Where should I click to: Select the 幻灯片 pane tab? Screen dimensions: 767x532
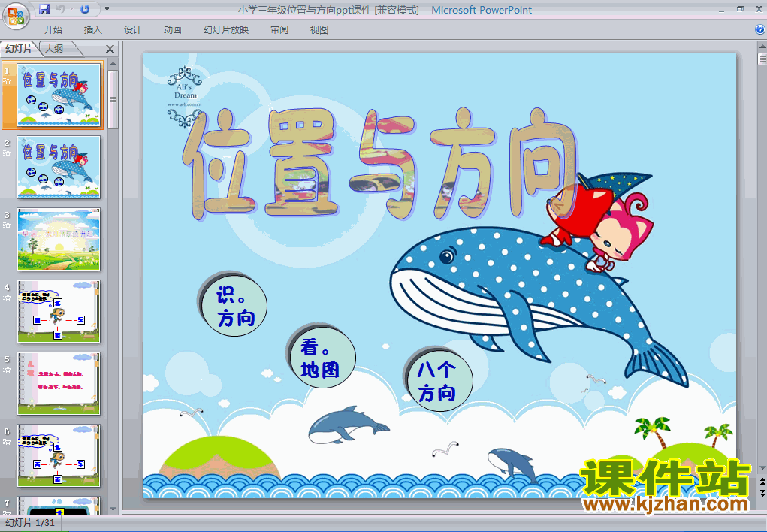point(19,48)
